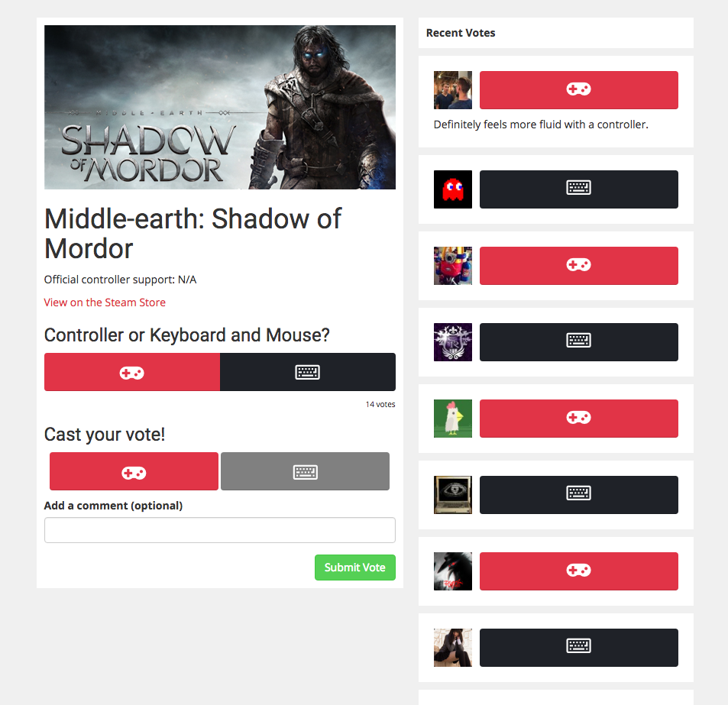This screenshot has width=728, height=705.
Task: Click the keyboard icon on the bottom recent vote
Action: point(578,648)
